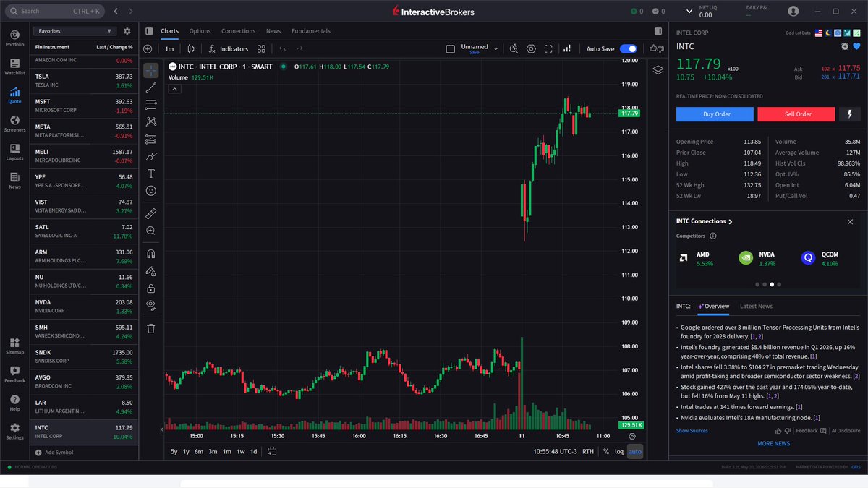
Task: Open the Fundamentals tab
Action: pos(311,31)
